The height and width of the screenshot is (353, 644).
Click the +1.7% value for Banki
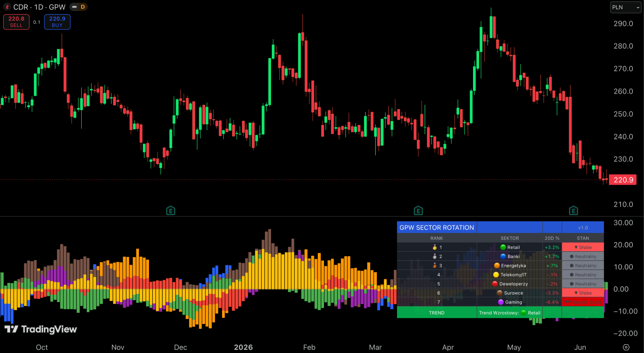[552, 256]
